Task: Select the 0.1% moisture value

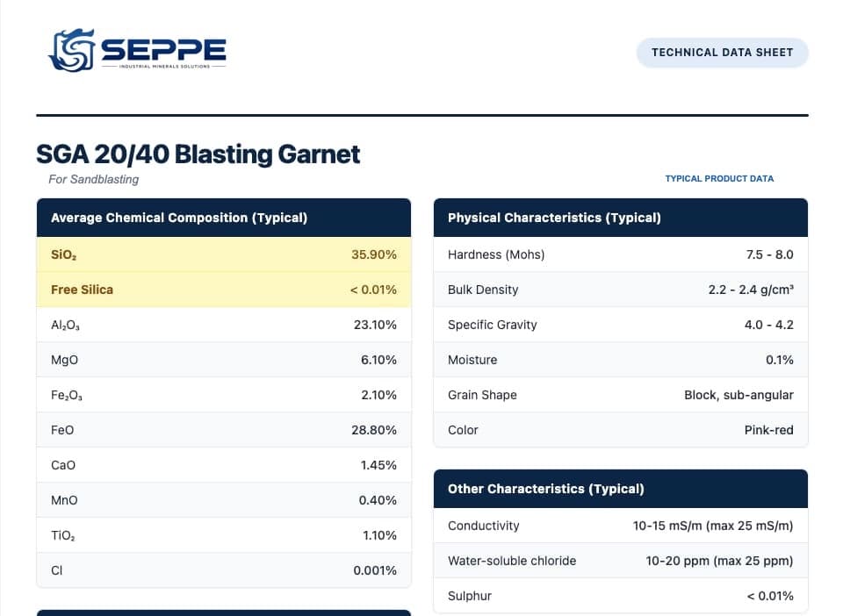Action: coord(779,360)
